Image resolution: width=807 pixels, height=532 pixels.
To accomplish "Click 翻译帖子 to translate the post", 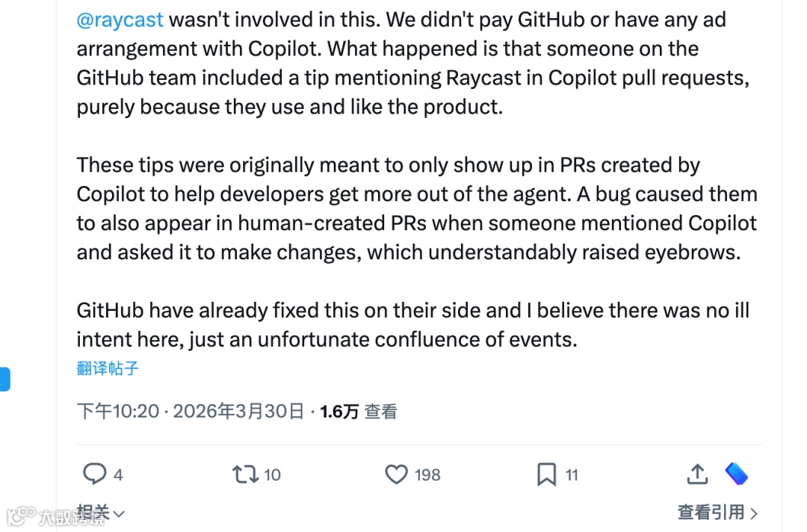I will pos(108,368).
